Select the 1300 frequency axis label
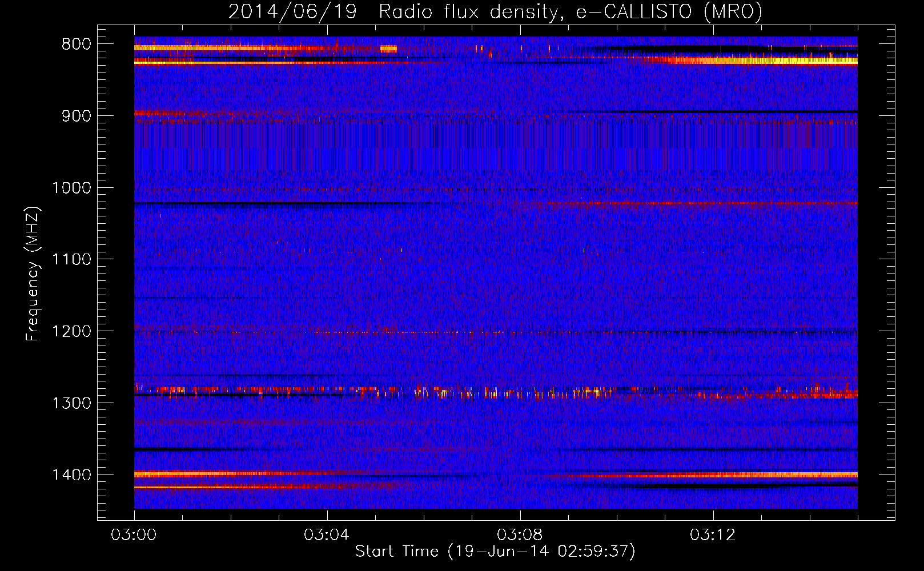Screen dimensions: 924x571 pyautogui.click(x=72, y=403)
